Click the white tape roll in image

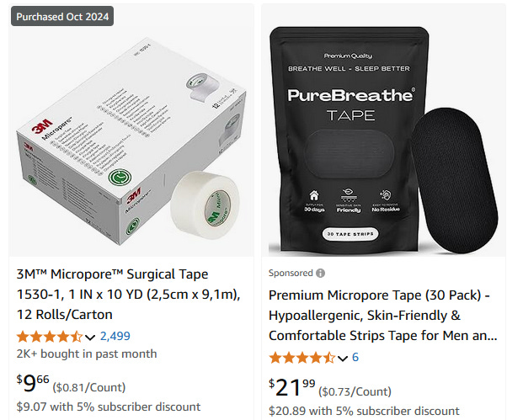[205, 205]
